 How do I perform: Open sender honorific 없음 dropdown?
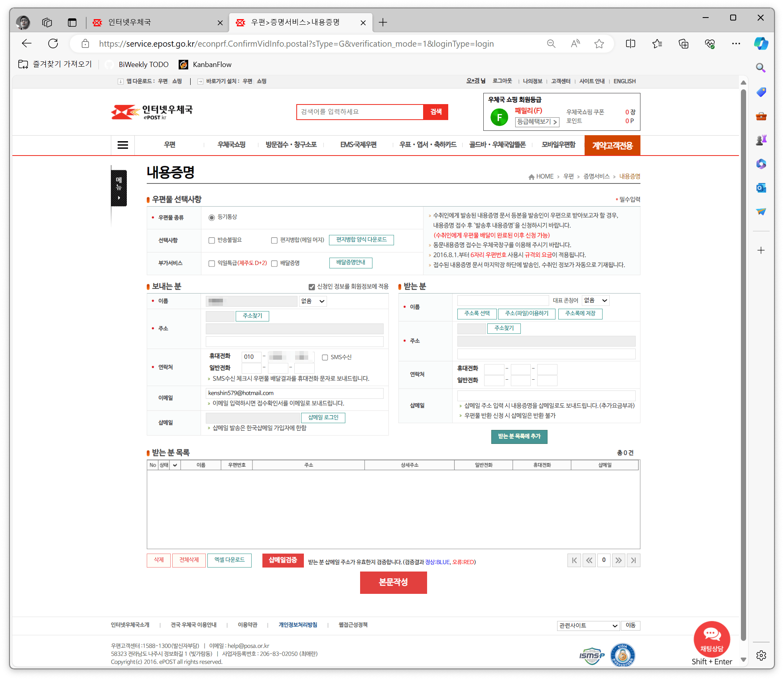pos(313,301)
